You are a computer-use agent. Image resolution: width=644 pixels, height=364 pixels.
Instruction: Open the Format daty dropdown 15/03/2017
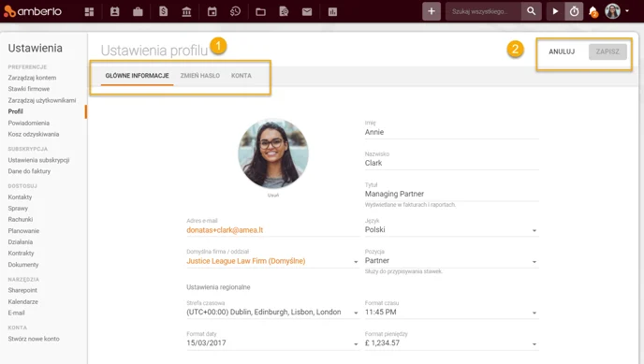[273, 343]
